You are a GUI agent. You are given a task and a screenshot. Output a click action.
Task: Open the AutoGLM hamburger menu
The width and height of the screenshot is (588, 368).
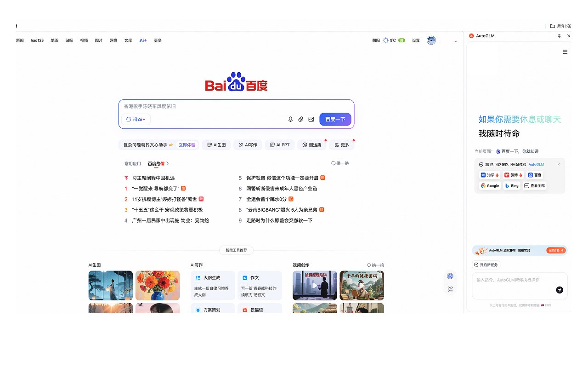point(565,52)
